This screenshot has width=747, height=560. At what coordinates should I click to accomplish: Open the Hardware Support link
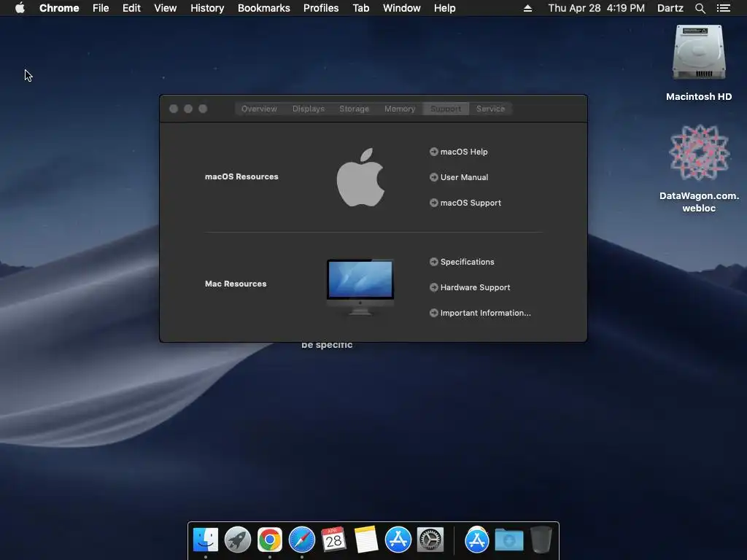tap(475, 287)
